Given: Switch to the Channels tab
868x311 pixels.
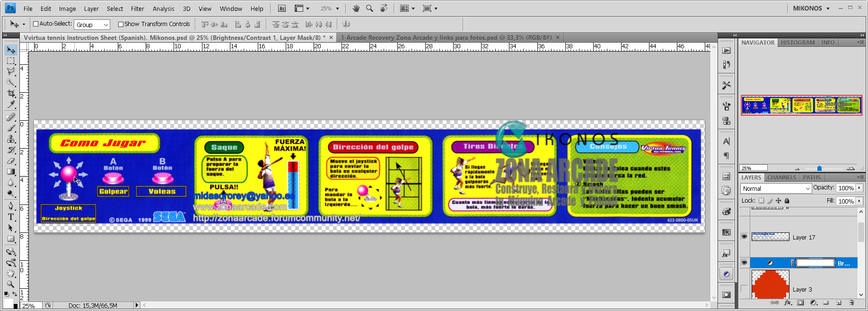Looking at the screenshot, I should [781, 178].
